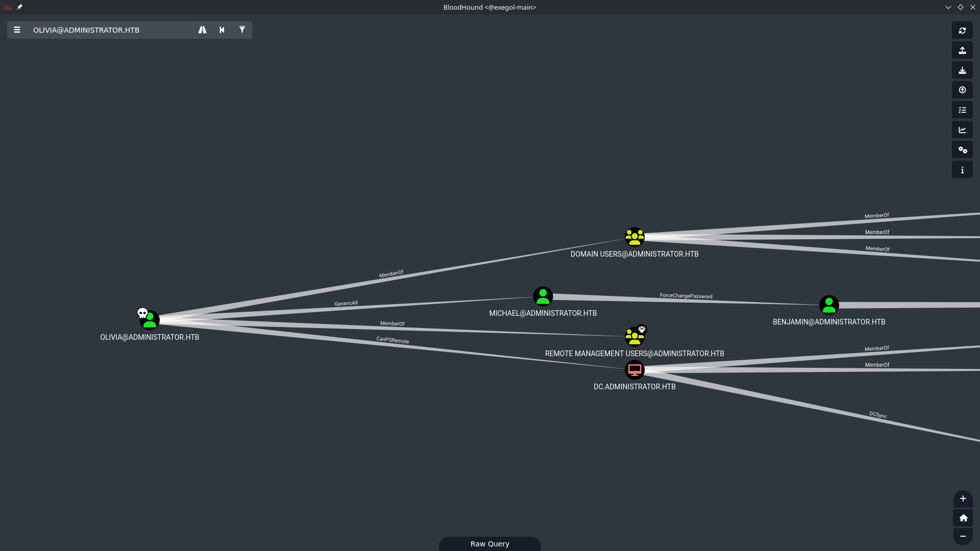Select the BENJAMIN user node
This screenshot has height=551, width=980.
[x=829, y=305]
